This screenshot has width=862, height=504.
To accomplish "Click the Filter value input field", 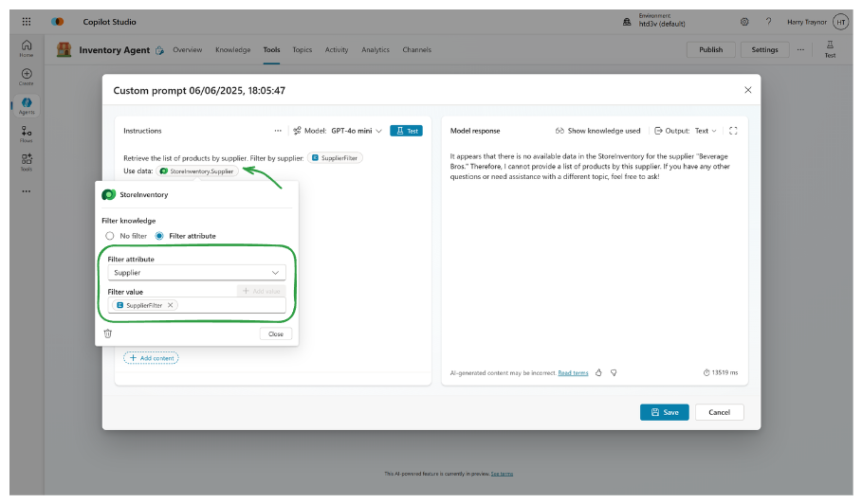I will (197, 305).
